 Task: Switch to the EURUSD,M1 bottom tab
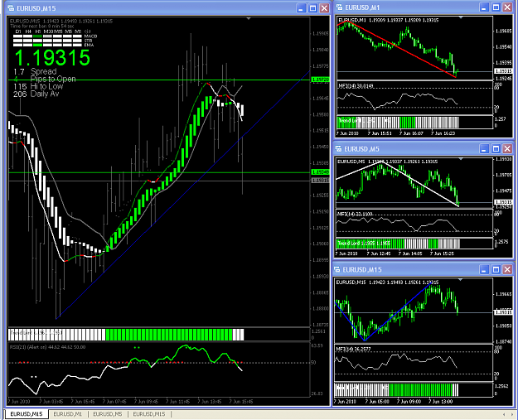point(68,413)
